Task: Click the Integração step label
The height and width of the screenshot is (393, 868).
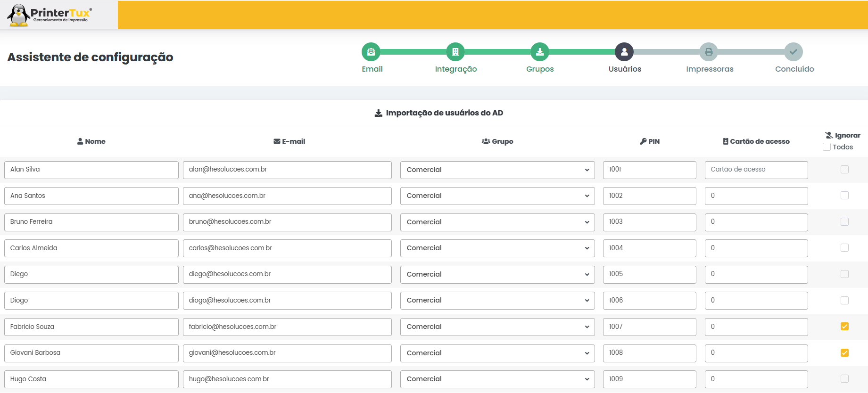Action: coord(455,69)
